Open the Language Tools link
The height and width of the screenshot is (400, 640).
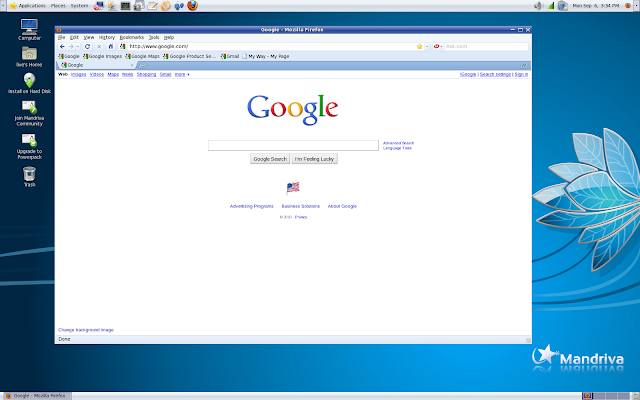pyautogui.click(x=397, y=148)
